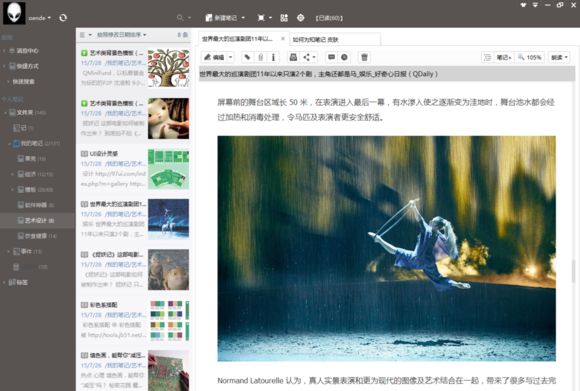580x391 pixels.
Task: Click the round history icon after comments
Action: click(x=344, y=57)
